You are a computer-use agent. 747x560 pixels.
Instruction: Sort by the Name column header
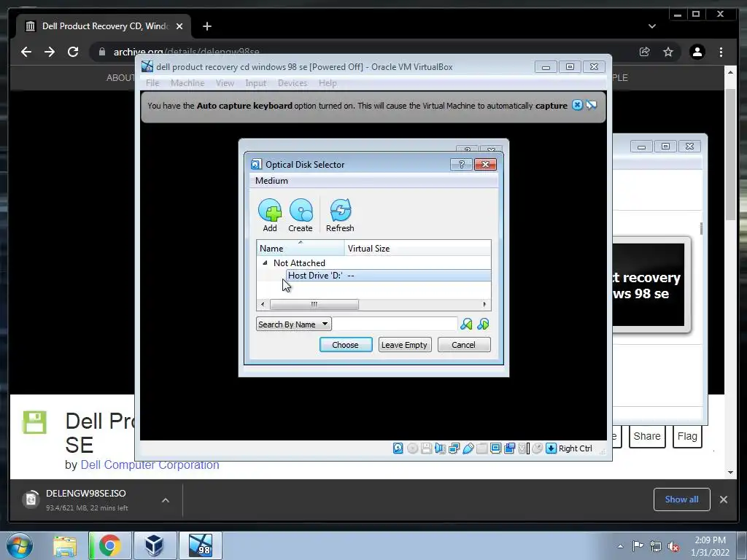(301, 248)
